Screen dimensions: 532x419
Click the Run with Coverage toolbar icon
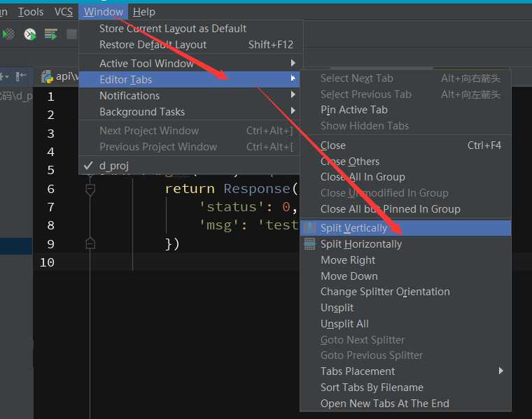9,34
